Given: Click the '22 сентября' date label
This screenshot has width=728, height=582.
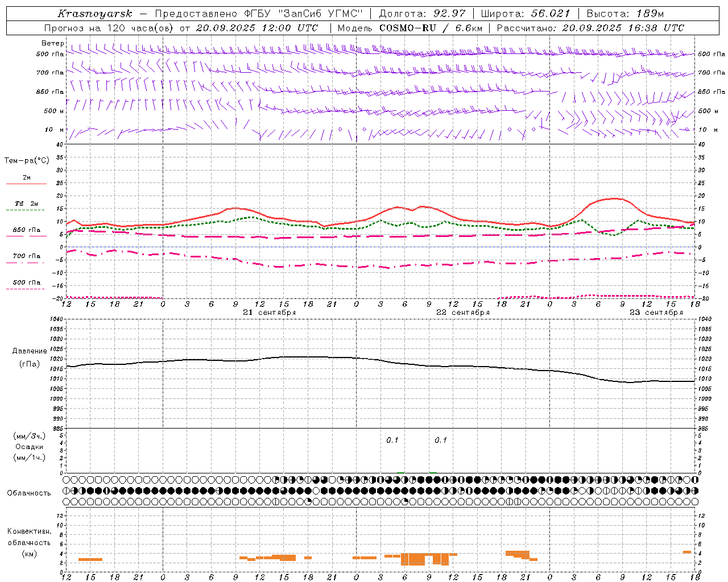Looking at the screenshot, I should [463, 313].
